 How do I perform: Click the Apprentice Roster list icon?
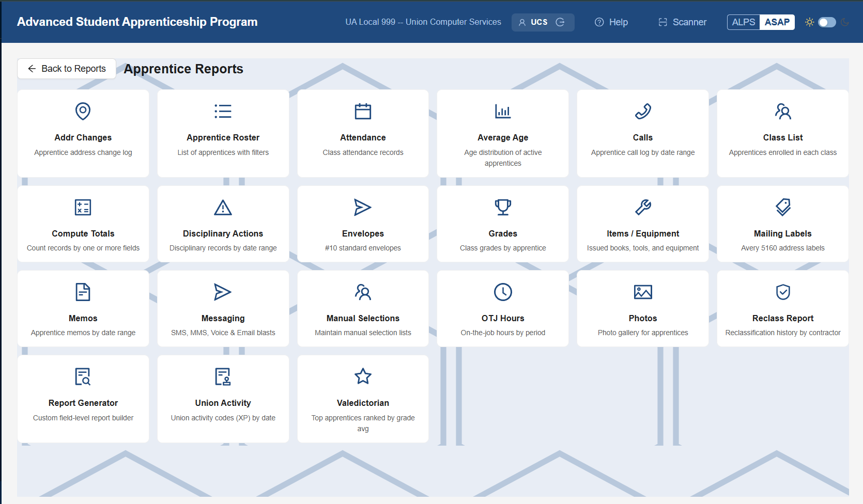(223, 111)
